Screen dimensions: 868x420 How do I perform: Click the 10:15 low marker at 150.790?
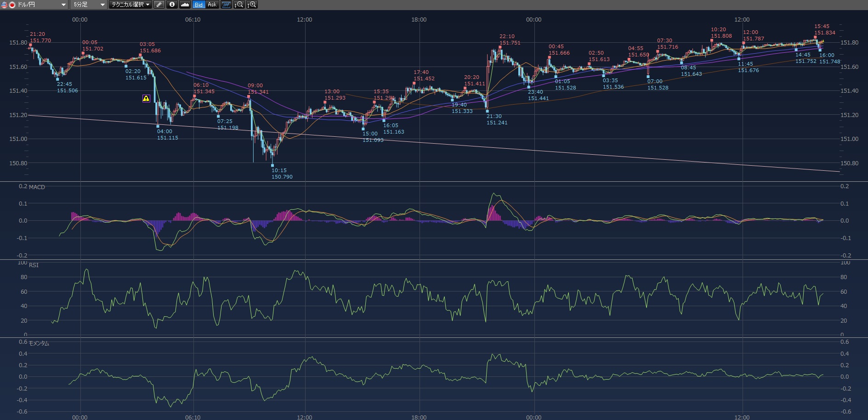click(x=272, y=165)
